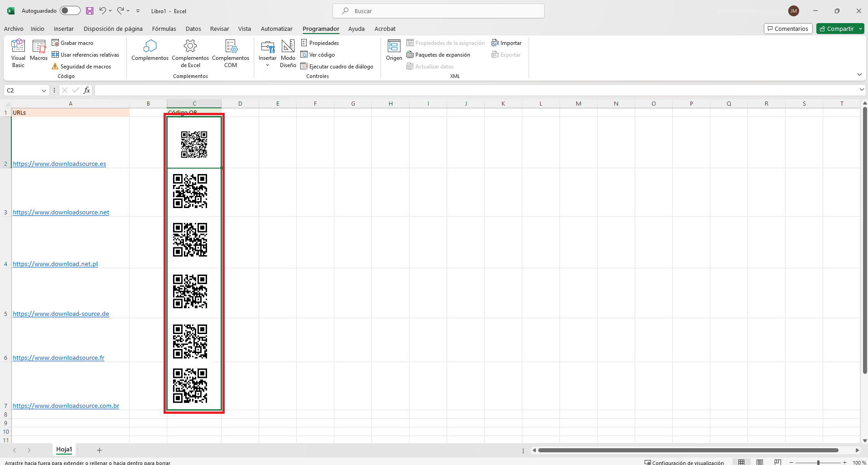Click into the formula bar
This screenshot has width=868, height=465.
coord(477,90)
